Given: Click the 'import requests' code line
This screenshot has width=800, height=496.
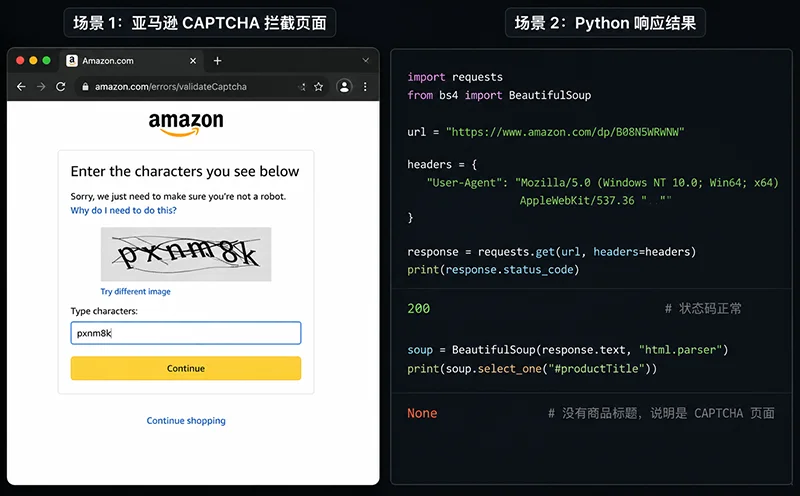Looking at the screenshot, I should [x=455, y=77].
